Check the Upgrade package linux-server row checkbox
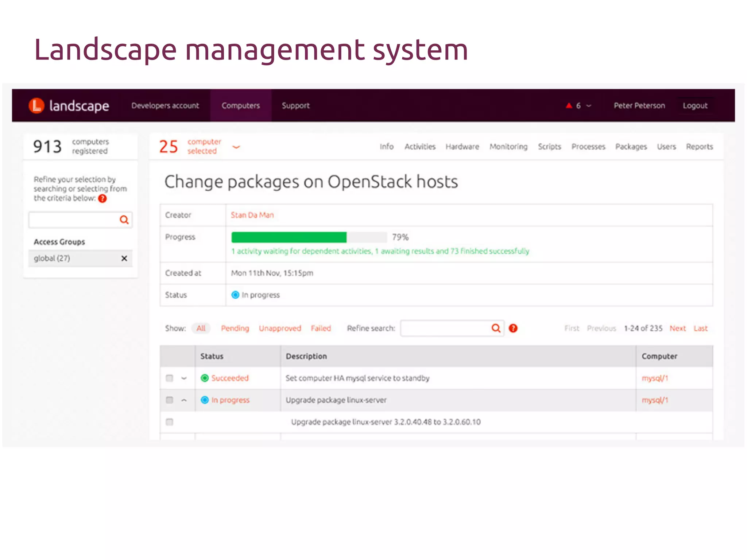This screenshot has width=747, height=560. pos(169,400)
